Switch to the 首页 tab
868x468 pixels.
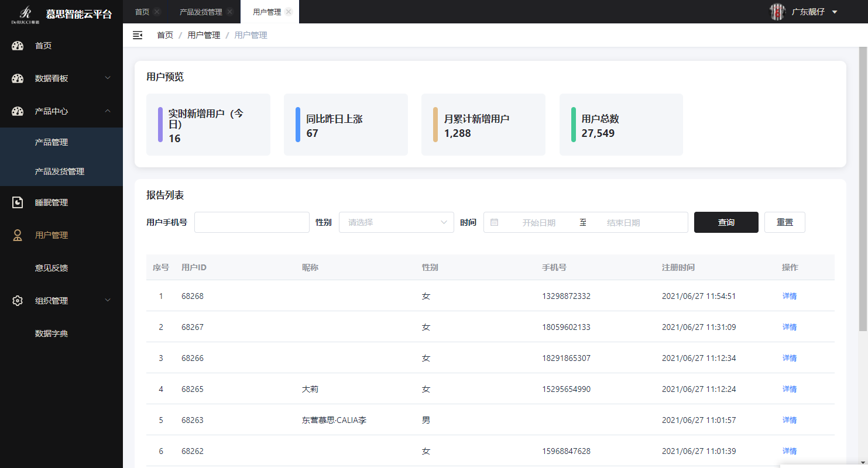coord(142,12)
